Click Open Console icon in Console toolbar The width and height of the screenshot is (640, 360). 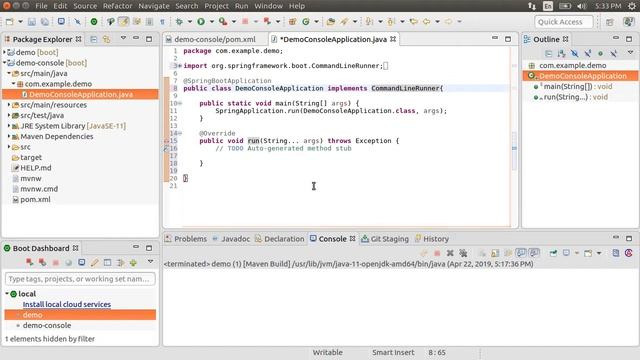pyautogui.click(x=588, y=253)
